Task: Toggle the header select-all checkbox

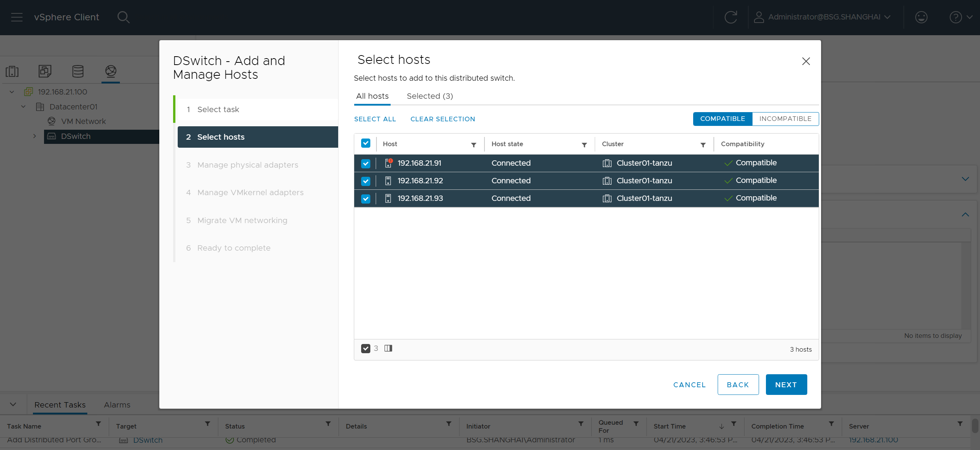Action: click(366, 143)
